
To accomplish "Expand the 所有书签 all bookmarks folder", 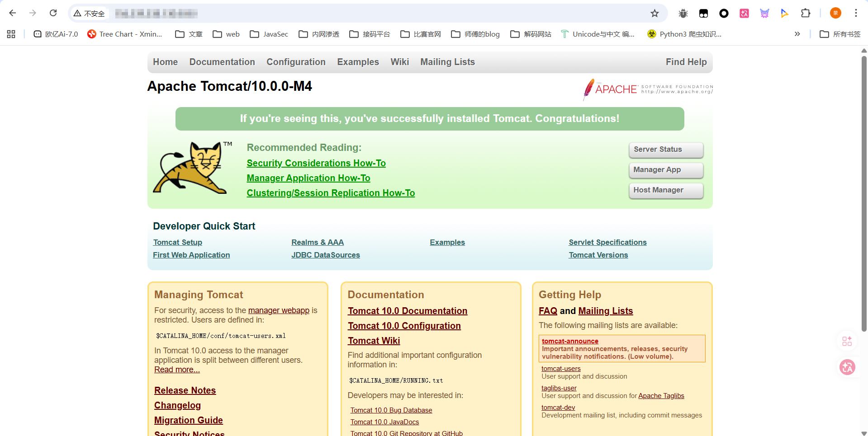I will point(840,34).
